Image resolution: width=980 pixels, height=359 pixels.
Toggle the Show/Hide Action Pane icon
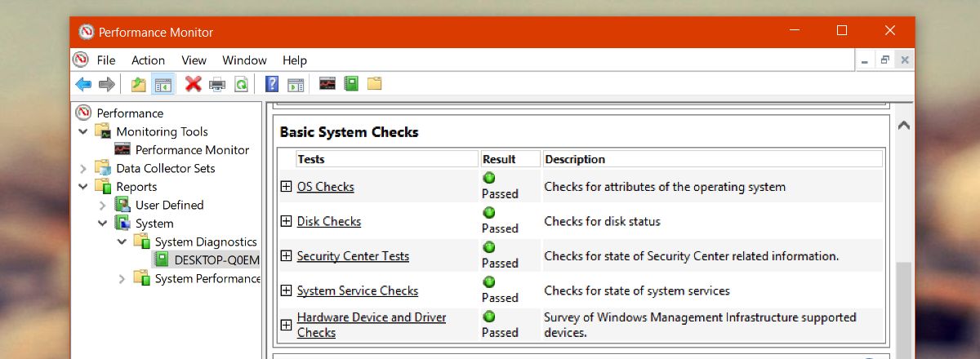(296, 84)
